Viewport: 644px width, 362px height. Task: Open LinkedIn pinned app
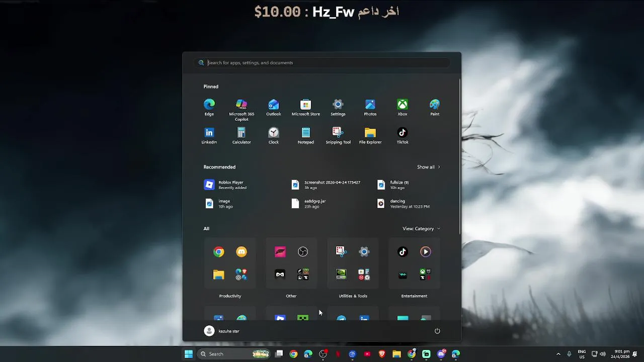pos(209,136)
